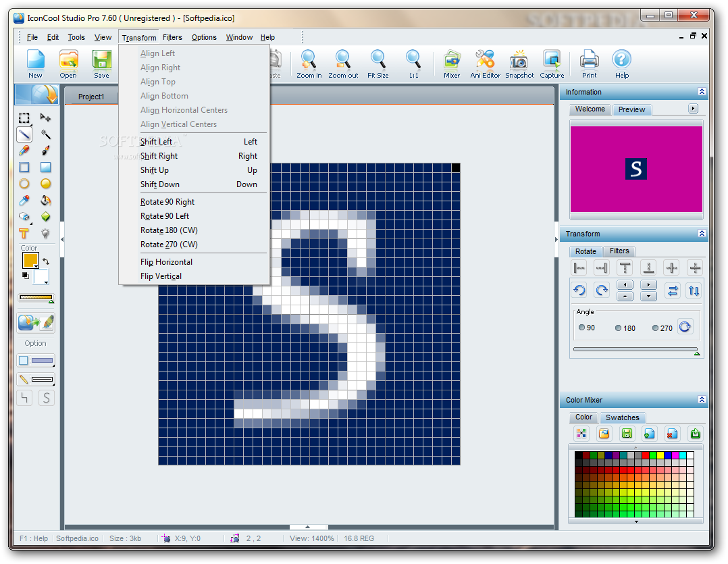Select the hollow rectangle tool
The width and height of the screenshot is (728, 564).
pyautogui.click(x=24, y=168)
